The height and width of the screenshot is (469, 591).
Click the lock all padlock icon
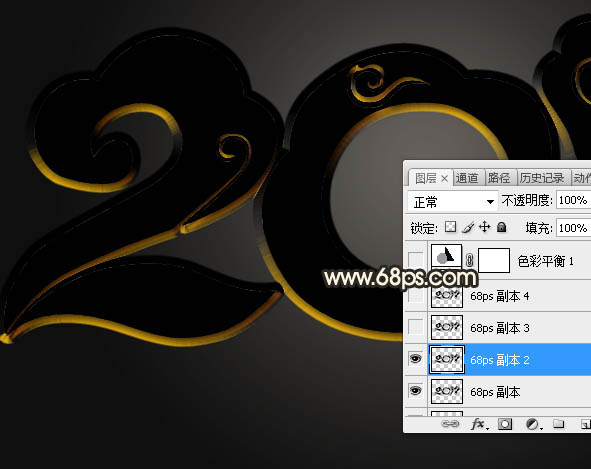(501, 227)
